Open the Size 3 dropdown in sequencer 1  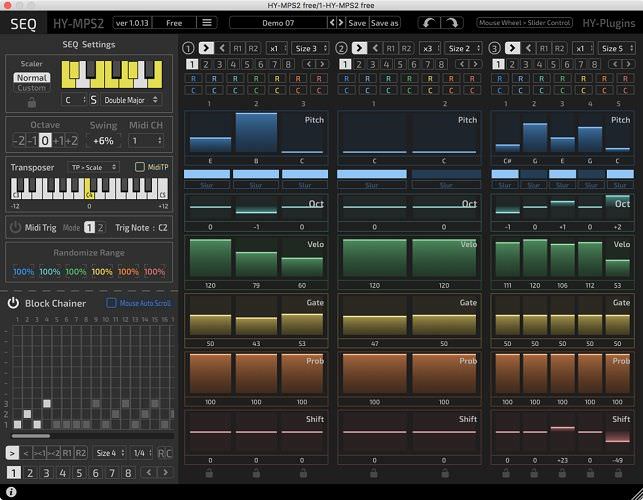(x=308, y=48)
